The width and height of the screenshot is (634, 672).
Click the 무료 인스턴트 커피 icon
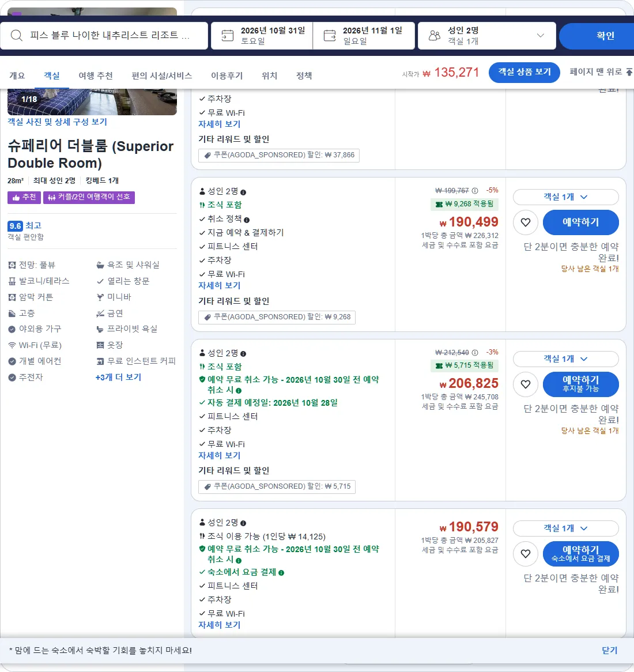click(x=100, y=361)
